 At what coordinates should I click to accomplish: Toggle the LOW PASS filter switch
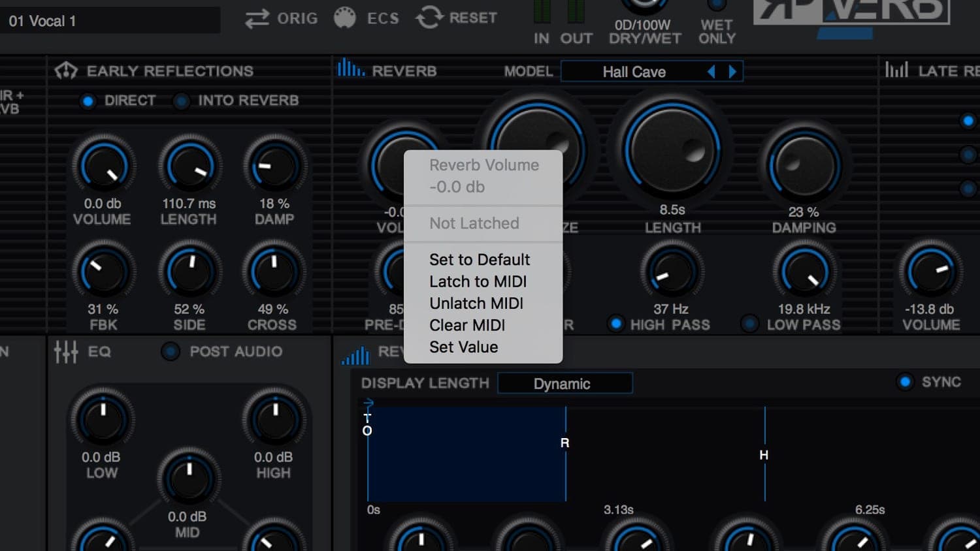point(750,323)
